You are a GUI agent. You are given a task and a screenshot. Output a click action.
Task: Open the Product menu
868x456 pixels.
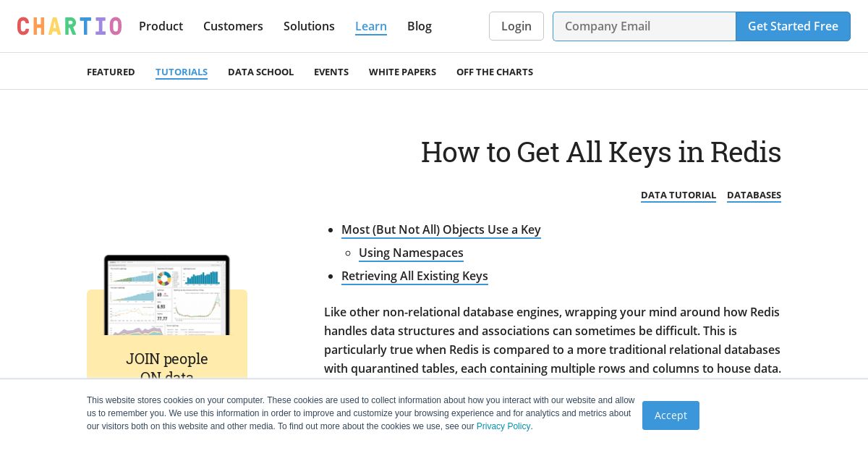(161, 26)
